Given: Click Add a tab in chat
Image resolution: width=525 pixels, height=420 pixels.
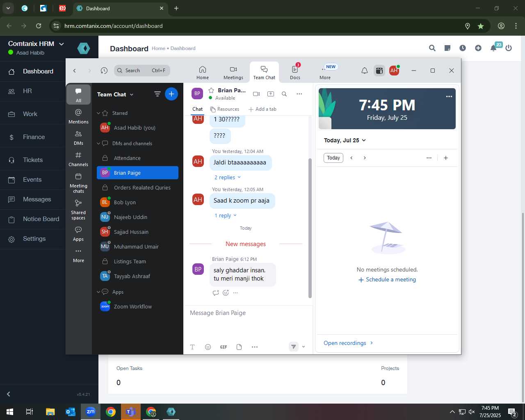Looking at the screenshot, I should pos(262,109).
